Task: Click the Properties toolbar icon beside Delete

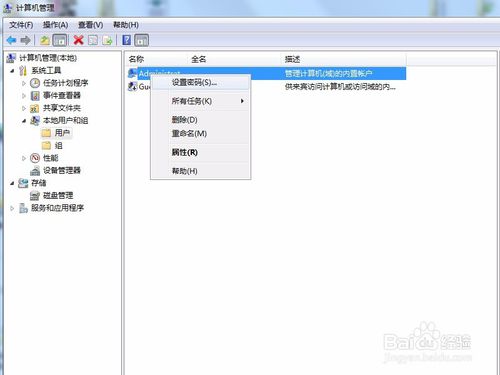Action: pos(93,40)
